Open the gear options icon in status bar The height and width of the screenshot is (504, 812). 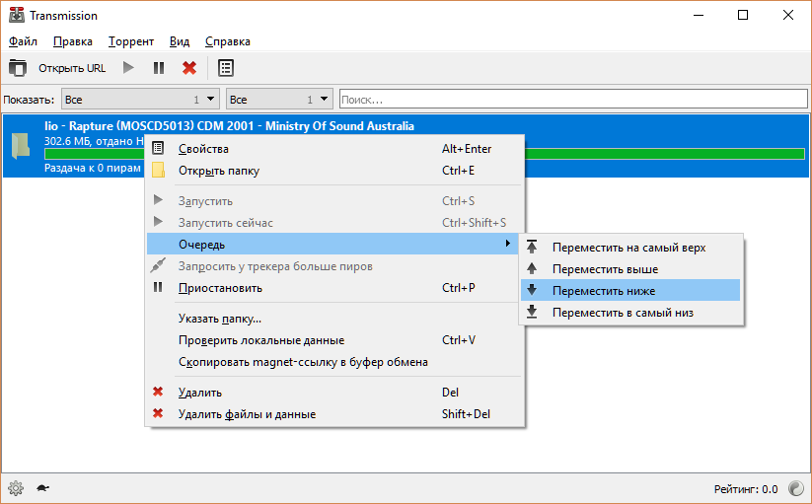pos(16,488)
